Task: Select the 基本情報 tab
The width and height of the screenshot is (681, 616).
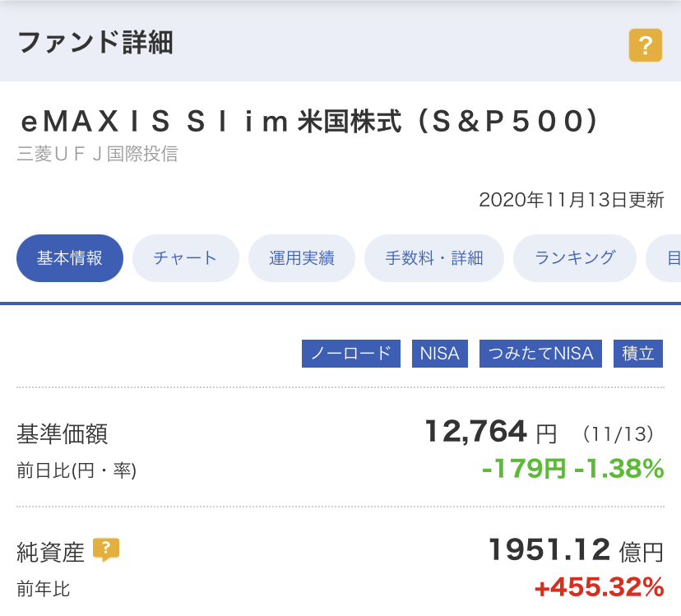Action: (70, 258)
